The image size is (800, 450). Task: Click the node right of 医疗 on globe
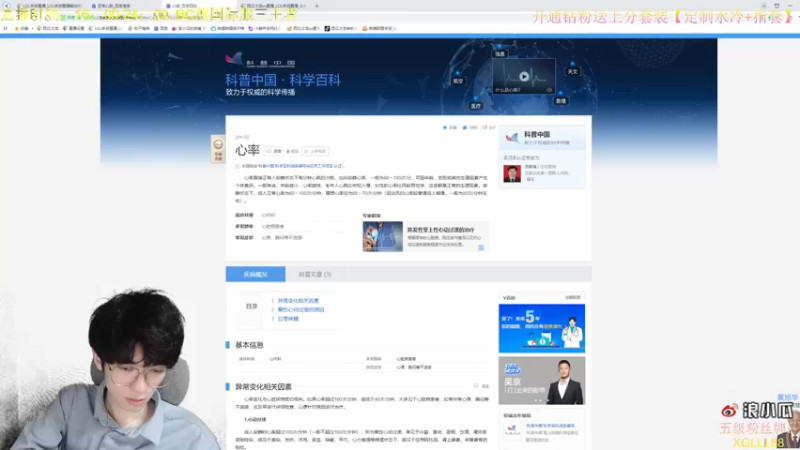tap(561, 101)
